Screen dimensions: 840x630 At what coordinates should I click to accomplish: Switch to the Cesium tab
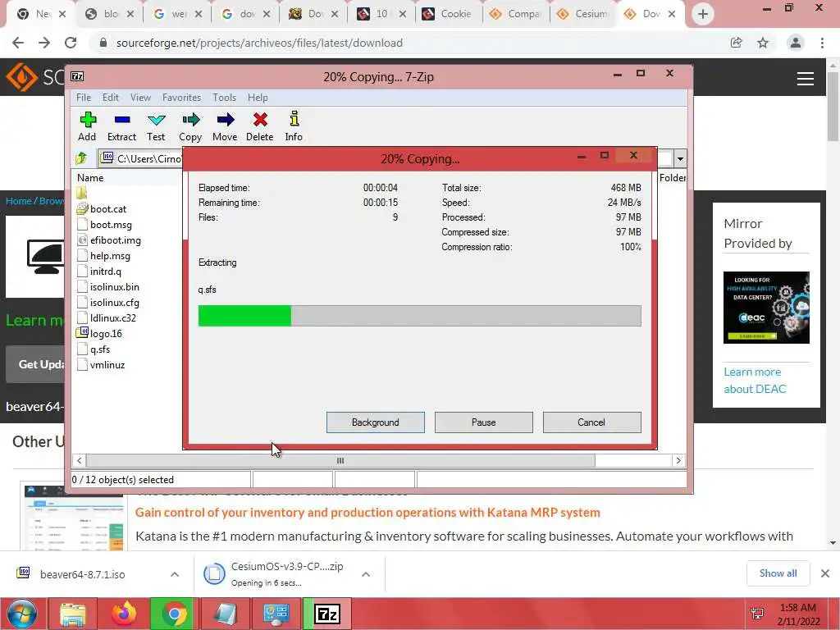click(x=583, y=14)
